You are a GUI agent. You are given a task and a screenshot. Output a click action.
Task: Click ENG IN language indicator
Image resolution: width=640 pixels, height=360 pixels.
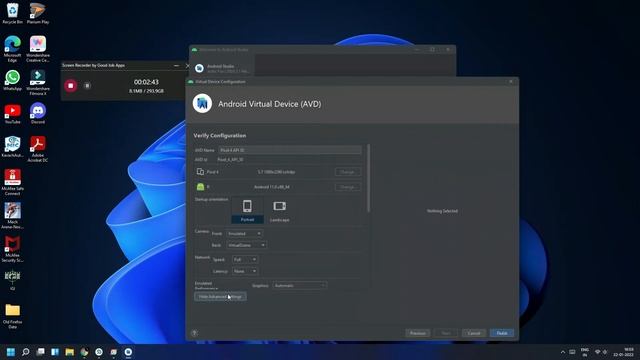[585, 352]
